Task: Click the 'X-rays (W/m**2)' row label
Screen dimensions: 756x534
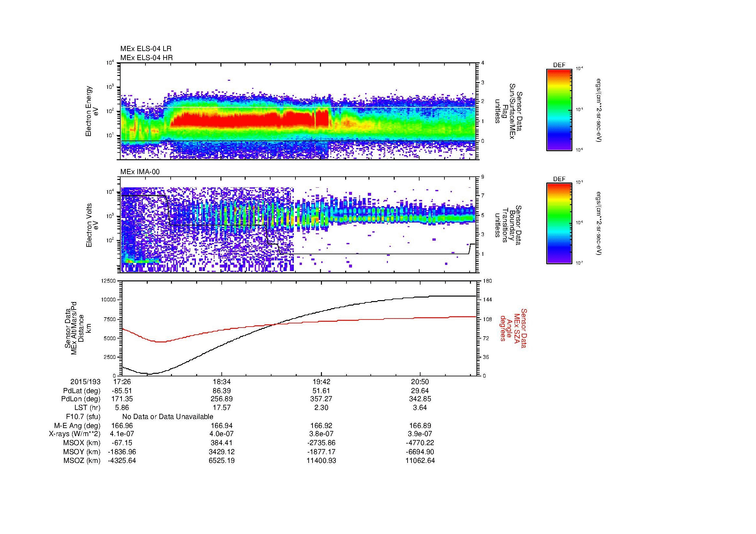Action: [75, 434]
